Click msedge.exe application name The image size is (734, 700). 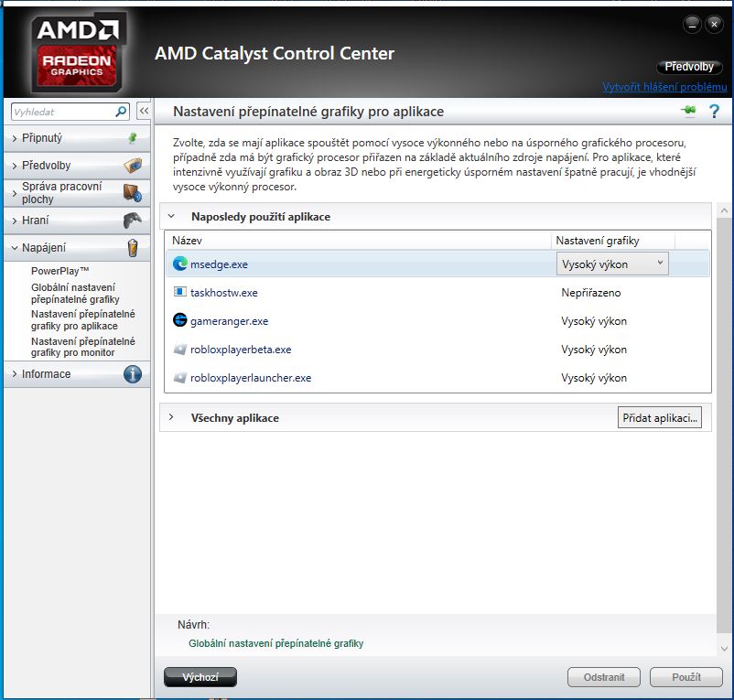pos(219,264)
